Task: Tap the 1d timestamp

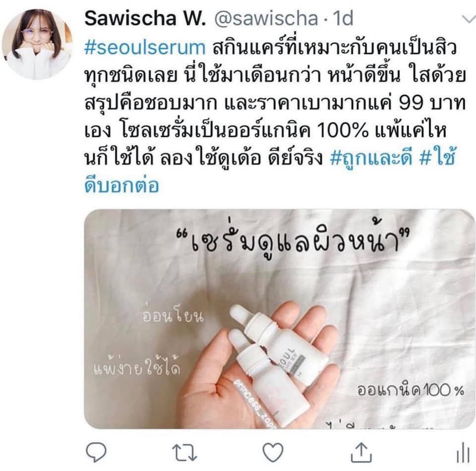Action: [x=343, y=18]
